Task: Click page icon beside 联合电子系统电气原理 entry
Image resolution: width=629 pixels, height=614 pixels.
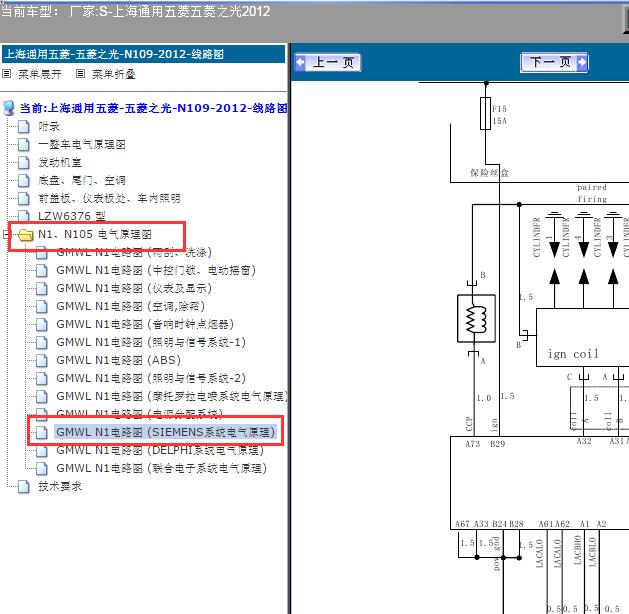Action: coord(42,468)
